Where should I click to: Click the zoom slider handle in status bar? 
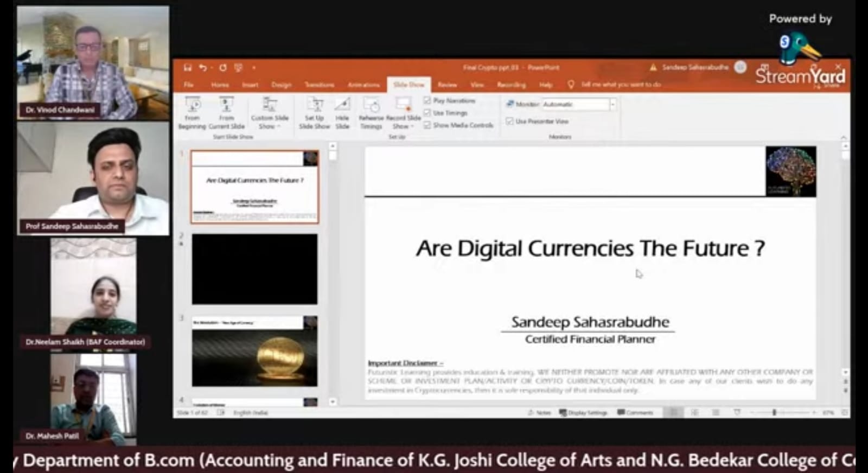coord(774,413)
